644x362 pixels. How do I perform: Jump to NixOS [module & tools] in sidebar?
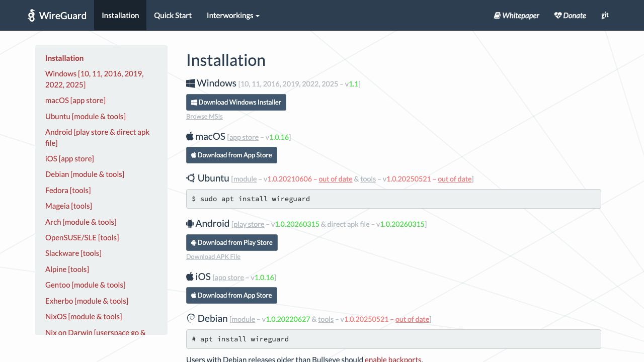tap(84, 316)
